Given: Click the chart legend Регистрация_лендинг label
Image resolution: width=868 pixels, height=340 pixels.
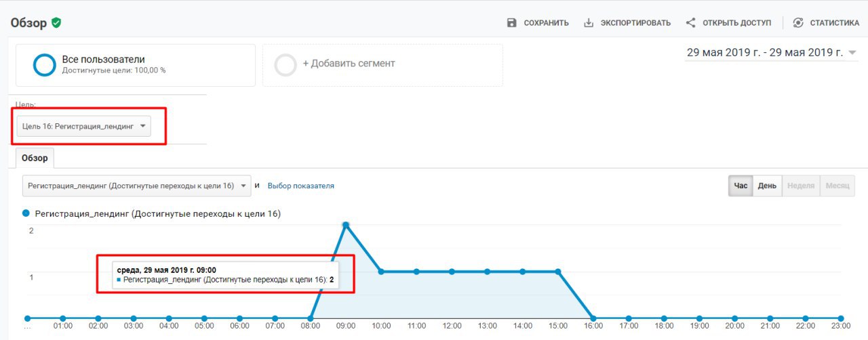Looking at the screenshot, I should [157, 213].
